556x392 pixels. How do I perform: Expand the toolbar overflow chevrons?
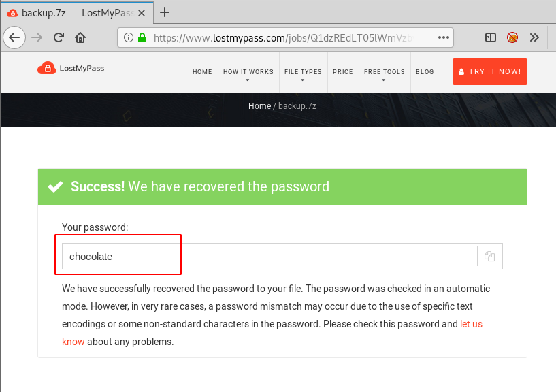pyautogui.click(x=534, y=37)
